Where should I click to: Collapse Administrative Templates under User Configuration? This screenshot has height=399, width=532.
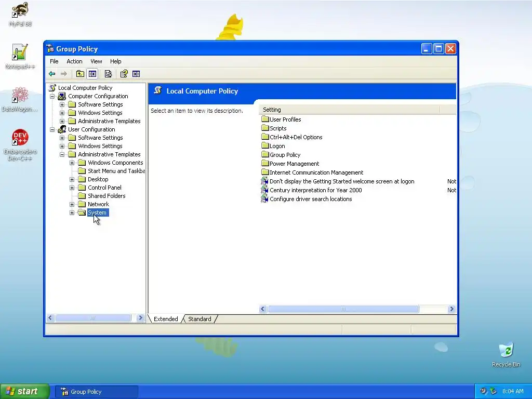point(62,154)
